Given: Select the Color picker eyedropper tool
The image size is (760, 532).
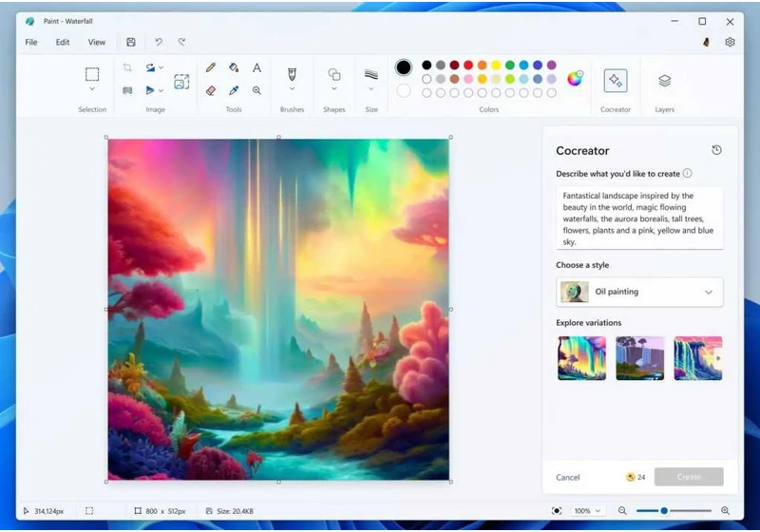Looking at the screenshot, I should pyautogui.click(x=234, y=90).
